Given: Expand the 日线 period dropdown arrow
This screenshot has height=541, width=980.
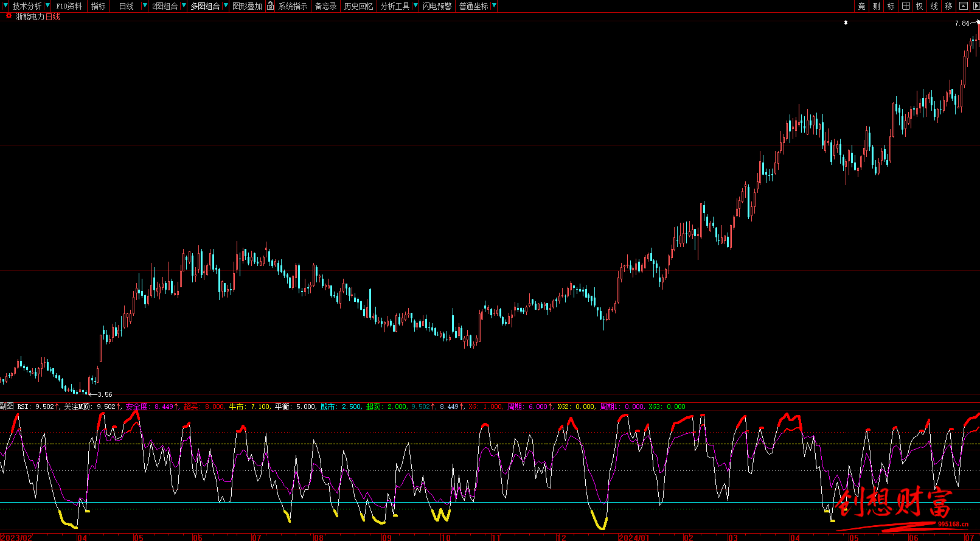Looking at the screenshot, I should point(145,5).
